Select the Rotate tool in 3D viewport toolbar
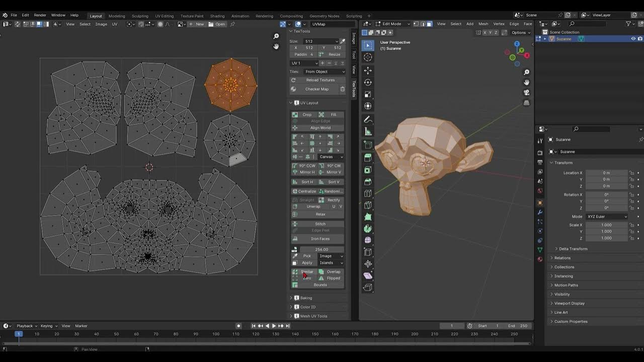 368,82
